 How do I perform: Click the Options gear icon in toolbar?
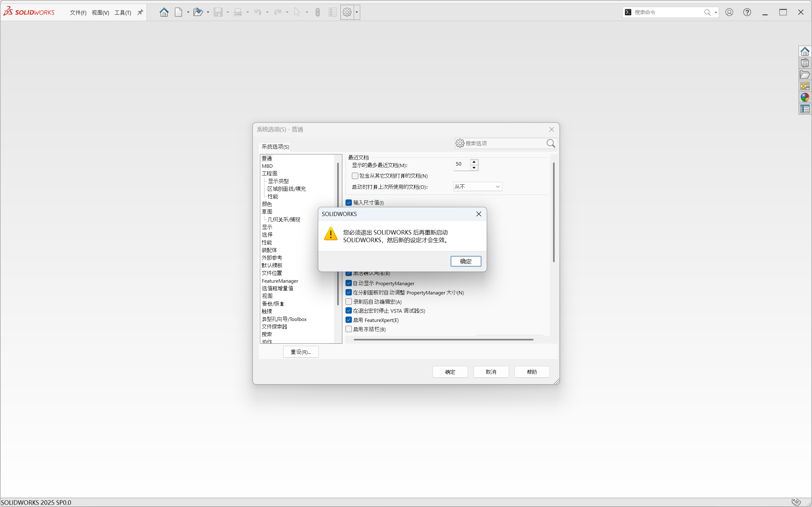click(x=347, y=12)
